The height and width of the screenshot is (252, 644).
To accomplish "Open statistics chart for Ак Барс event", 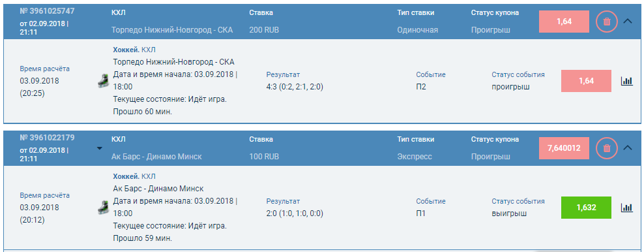I will coord(627,208).
